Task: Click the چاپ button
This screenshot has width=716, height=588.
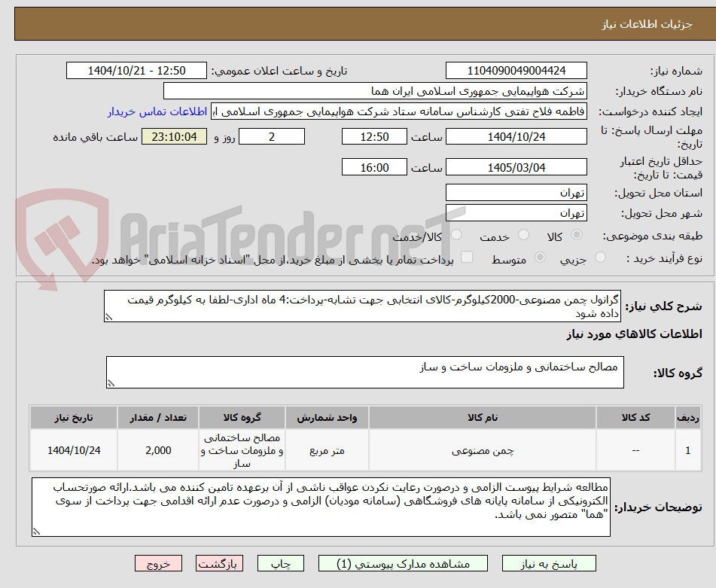Action: pos(280,562)
